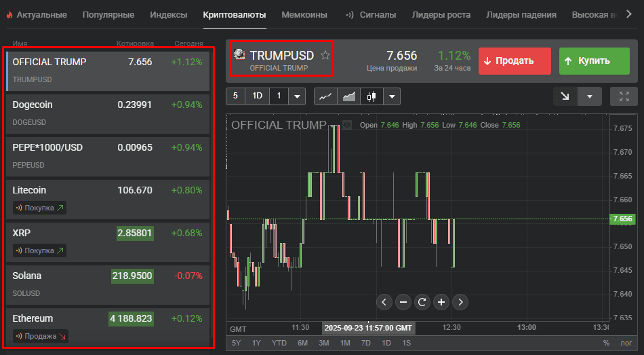This screenshot has height=355, width=644.
Task: Set chart range to 1M
Action: (345, 343)
